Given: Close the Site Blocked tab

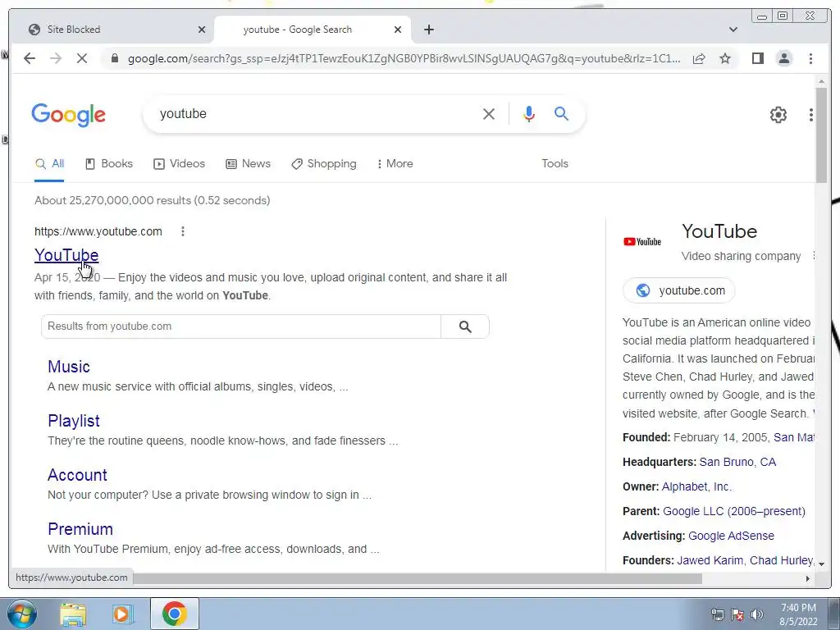Looking at the screenshot, I should (x=202, y=30).
